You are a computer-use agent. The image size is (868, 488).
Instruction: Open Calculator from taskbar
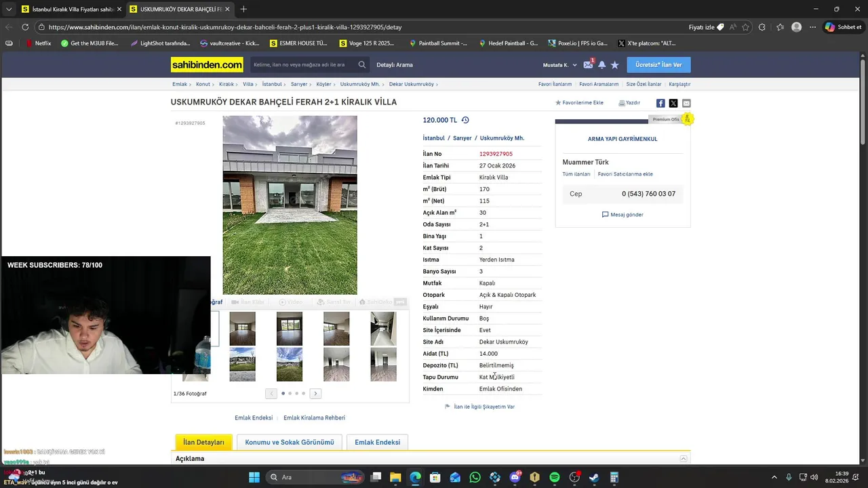coord(614,477)
